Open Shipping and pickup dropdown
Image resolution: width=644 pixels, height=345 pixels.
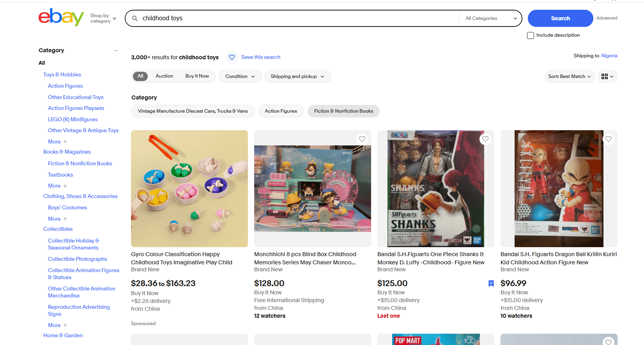[x=297, y=76]
